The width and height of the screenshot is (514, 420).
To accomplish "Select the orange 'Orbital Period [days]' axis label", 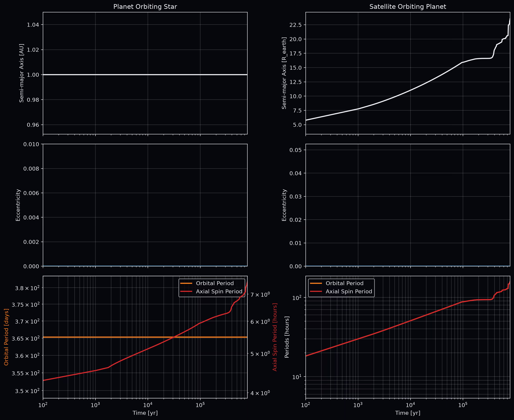I will tap(6, 337).
